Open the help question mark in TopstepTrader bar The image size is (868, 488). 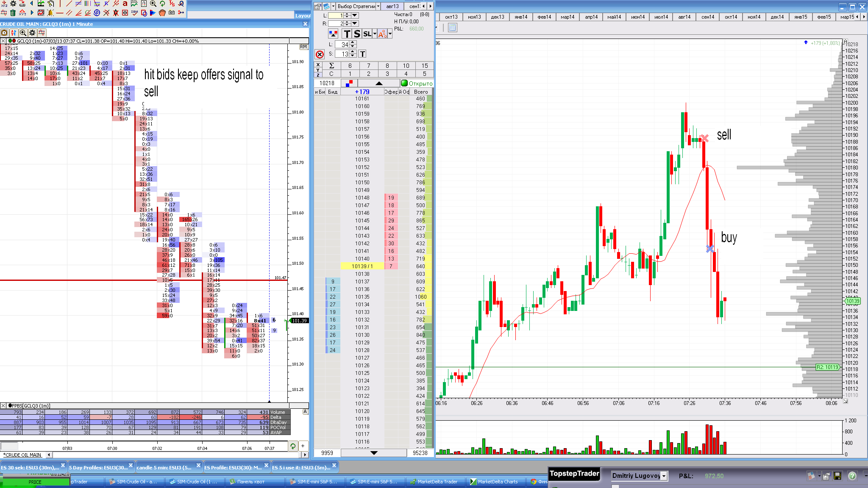tap(852, 476)
